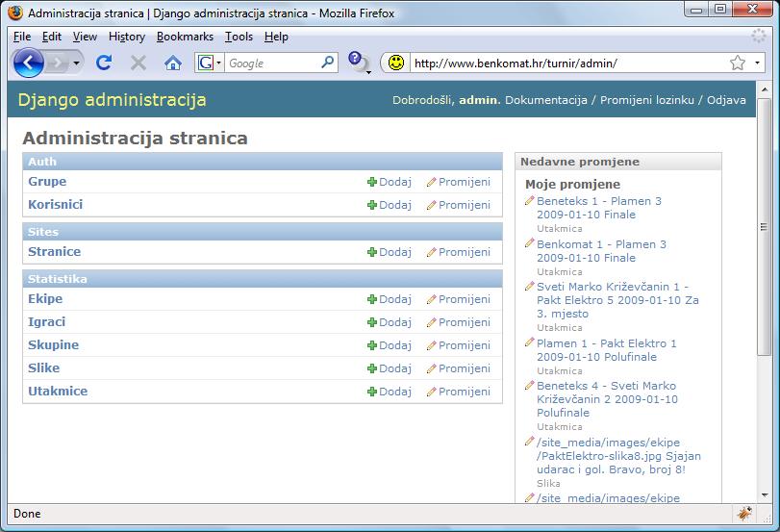Open the Igraci model link
The image size is (780, 532).
pyautogui.click(x=47, y=322)
